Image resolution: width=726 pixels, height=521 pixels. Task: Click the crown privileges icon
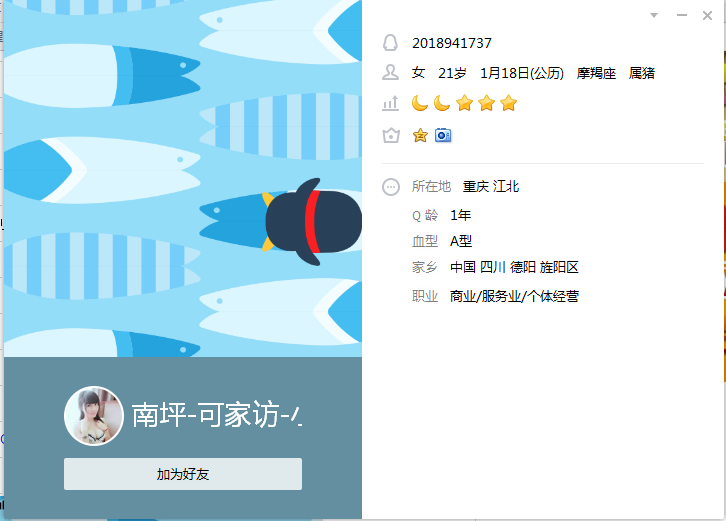[x=391, y=136]
